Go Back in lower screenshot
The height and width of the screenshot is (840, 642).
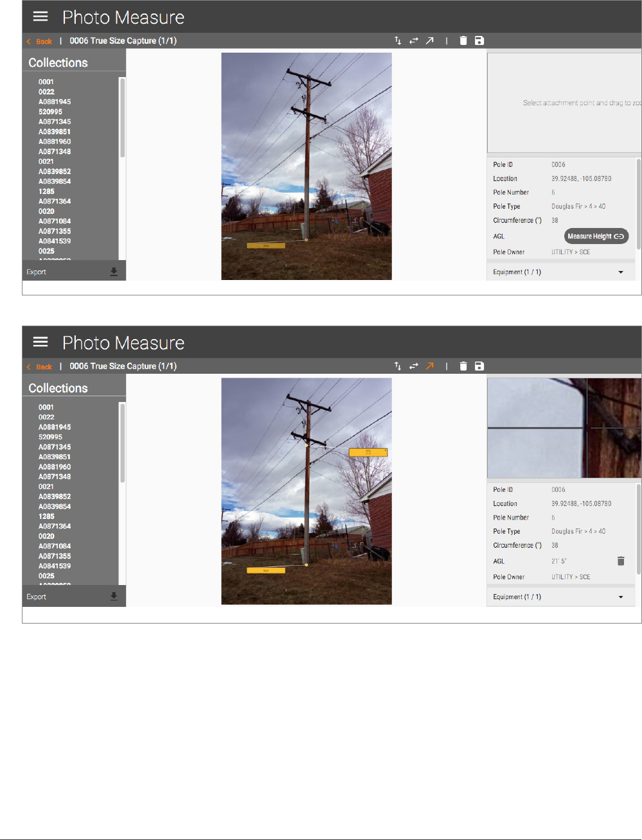(40, 367)
